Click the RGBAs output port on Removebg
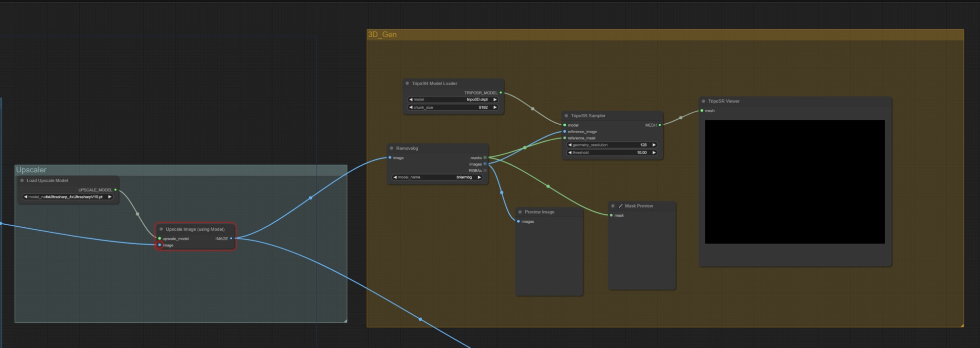 [485, 170]
